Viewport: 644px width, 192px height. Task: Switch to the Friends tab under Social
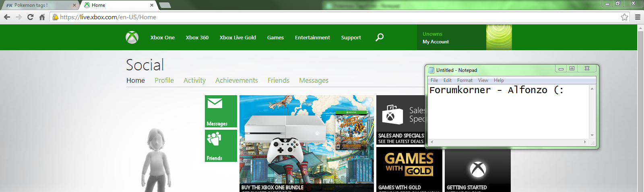[279, 80]
